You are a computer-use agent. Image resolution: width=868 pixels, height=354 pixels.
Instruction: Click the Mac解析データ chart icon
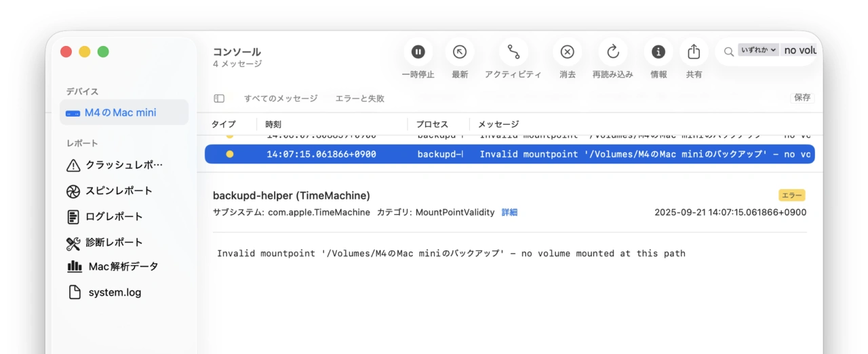[75, 267]
